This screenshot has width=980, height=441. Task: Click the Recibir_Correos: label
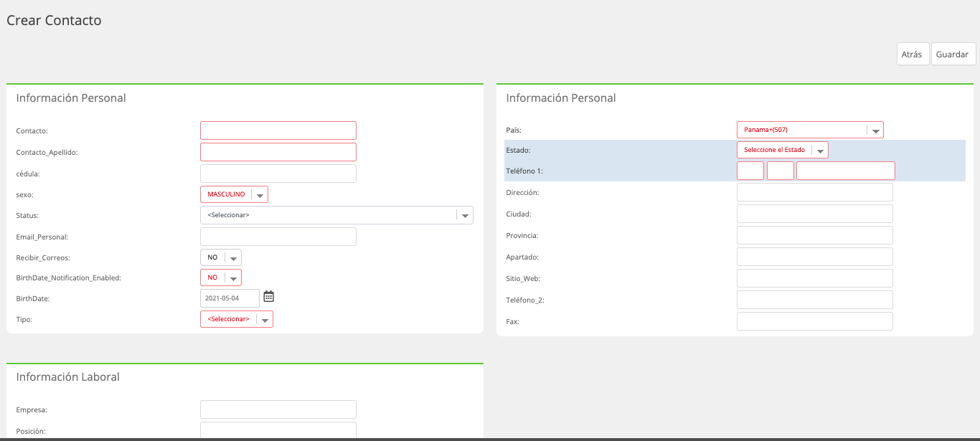pyautogui.click(x=43, y=257)
